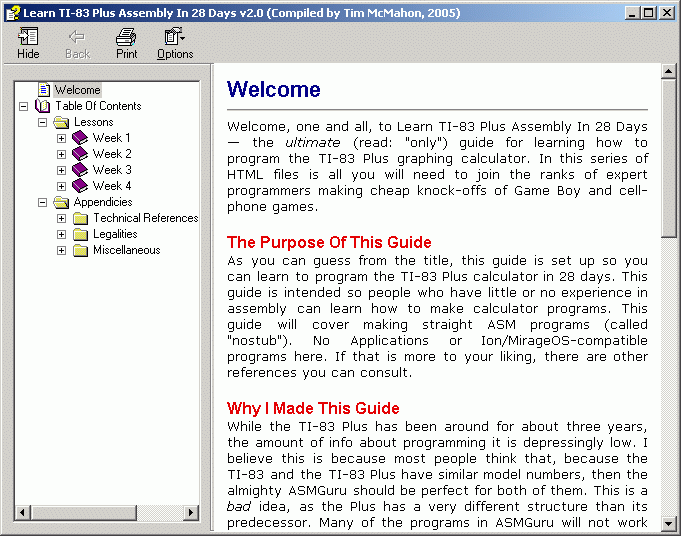
Task: Select Week 1 label in tree
Action: click(x=112, y=138)
